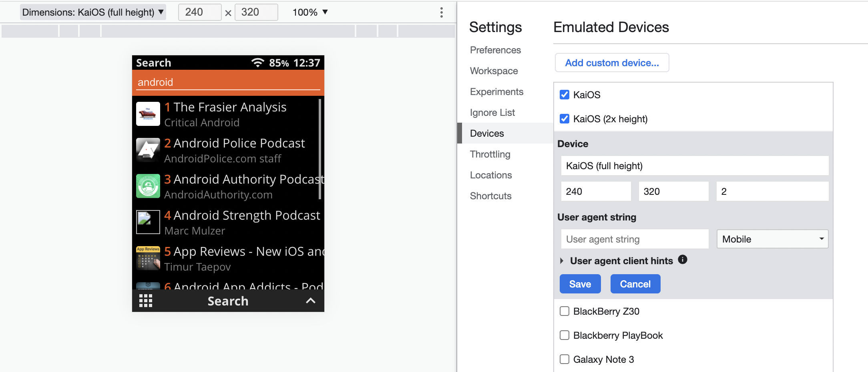Image resolution: width=868 pixels, height=372 pixels.
Task: Select "Android Strength Podcast" result title
Action: point(247,215)
